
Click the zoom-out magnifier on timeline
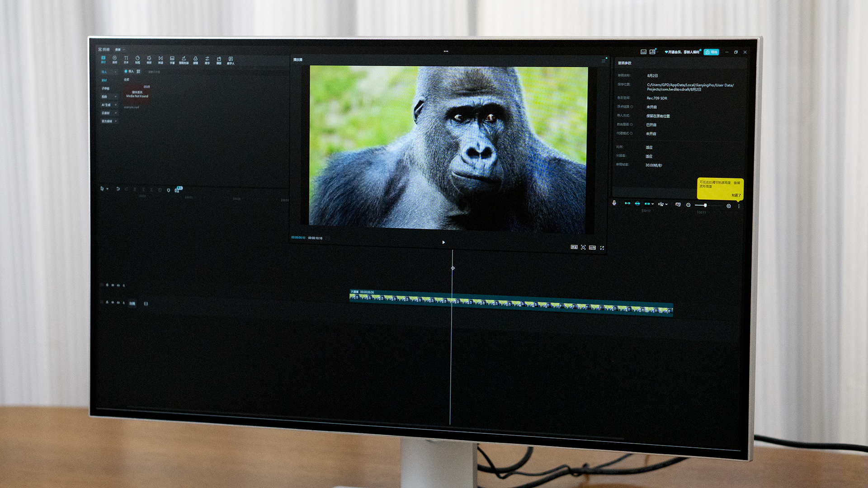(x=688, y=205)
